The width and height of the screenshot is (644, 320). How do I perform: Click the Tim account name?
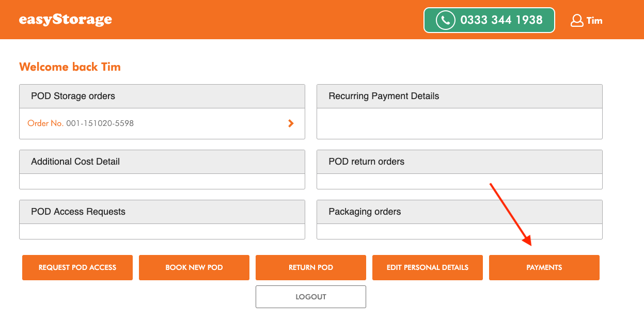pos(594,21)
